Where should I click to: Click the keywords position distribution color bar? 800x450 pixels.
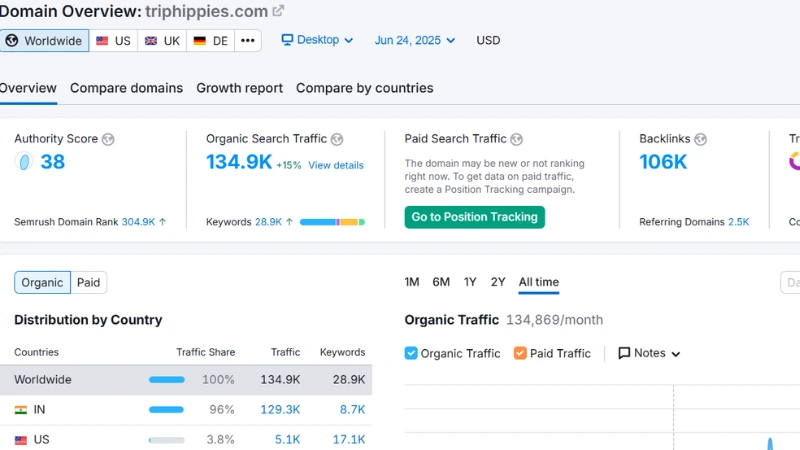click(x=332, y=222)
